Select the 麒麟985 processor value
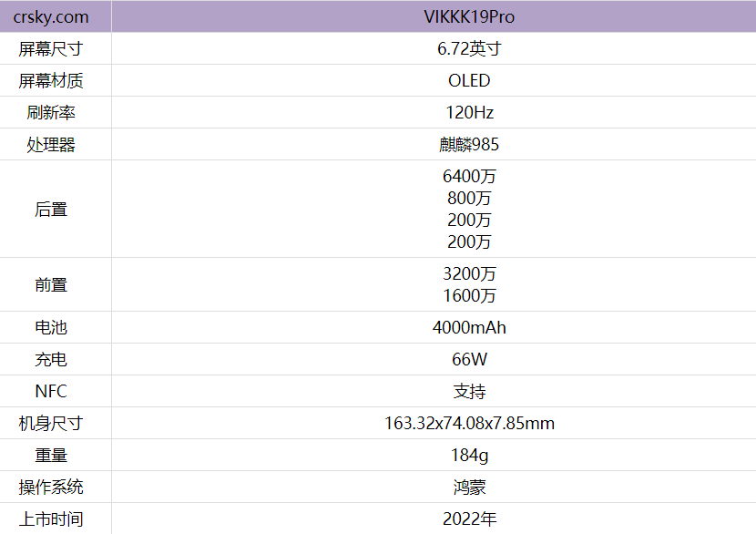Screen dimensions: 756x534 [469, 145]
